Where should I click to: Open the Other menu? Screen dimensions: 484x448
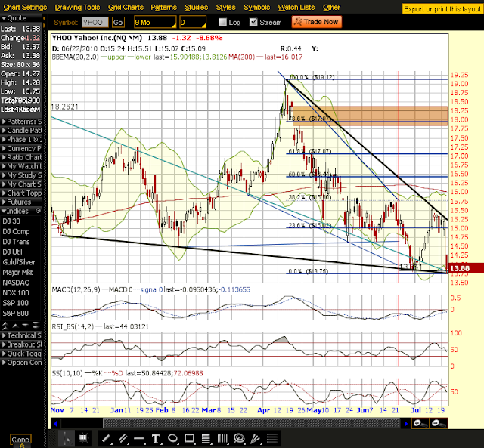click(331, 7)
